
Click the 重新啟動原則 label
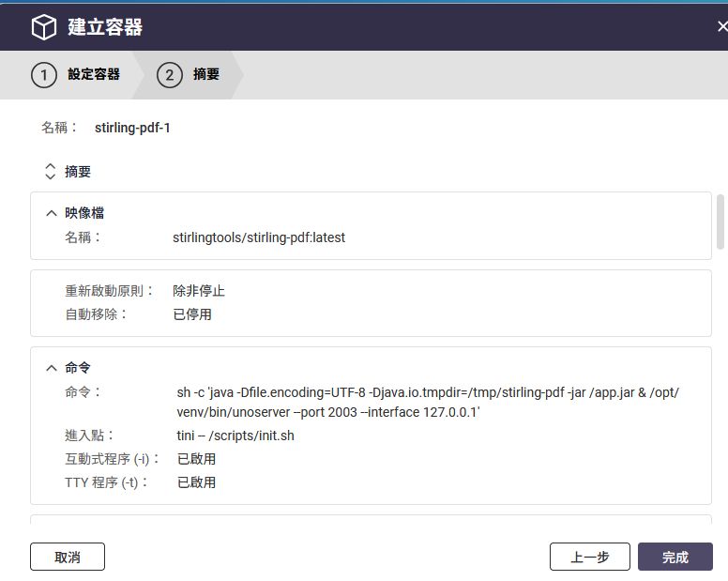click(x=109, y=291)
